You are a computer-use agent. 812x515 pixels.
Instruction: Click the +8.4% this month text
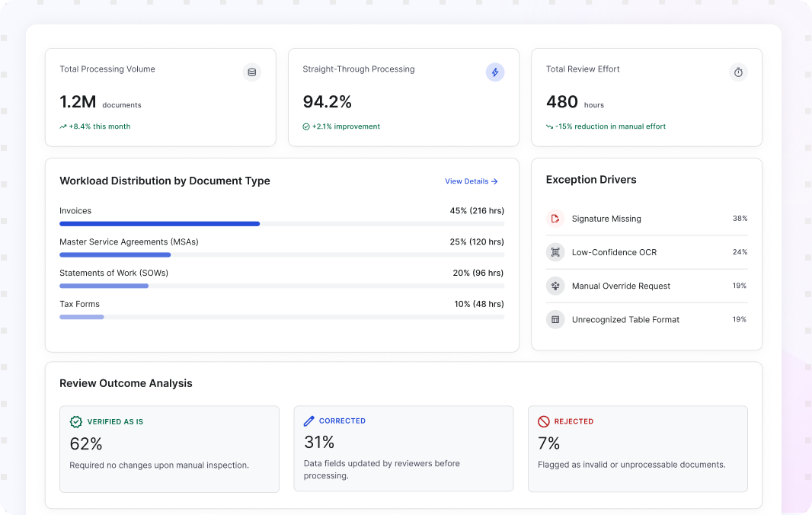click(x=100, y=126)
